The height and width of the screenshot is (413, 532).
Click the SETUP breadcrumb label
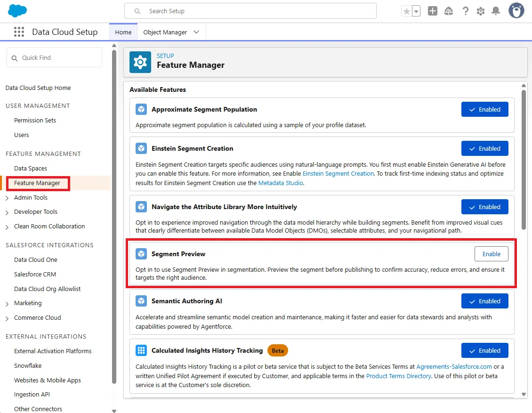[165, 56]
